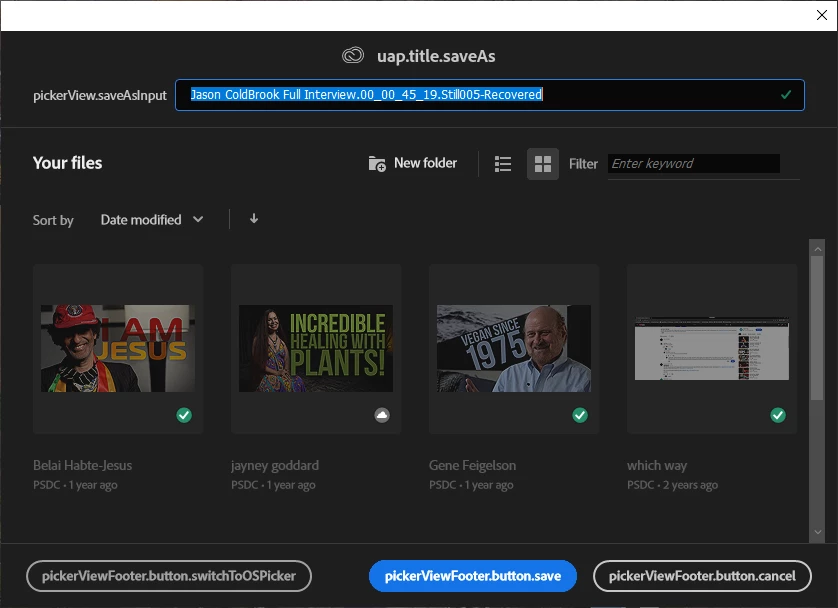Reverse sort order with the down arrow
The height and width of the screenshot is (608, 838).
coord(254,219)
